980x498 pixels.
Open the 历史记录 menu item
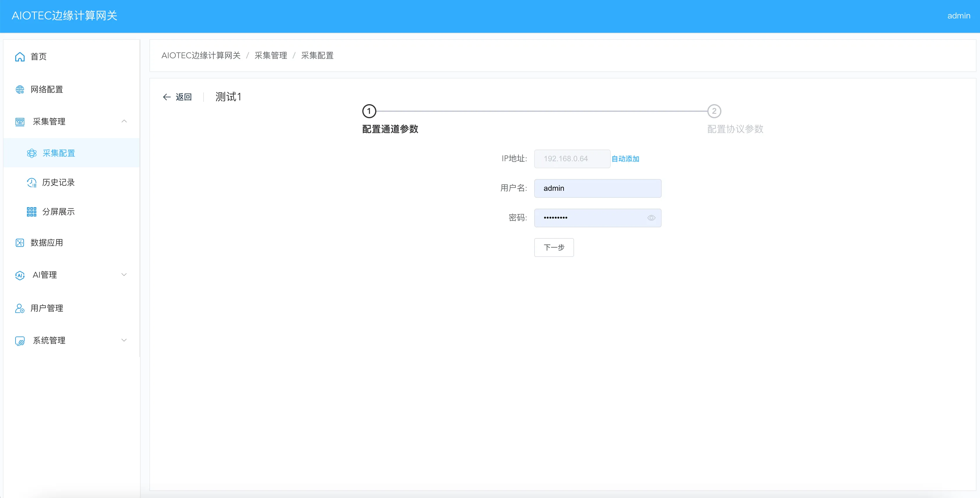58,183
